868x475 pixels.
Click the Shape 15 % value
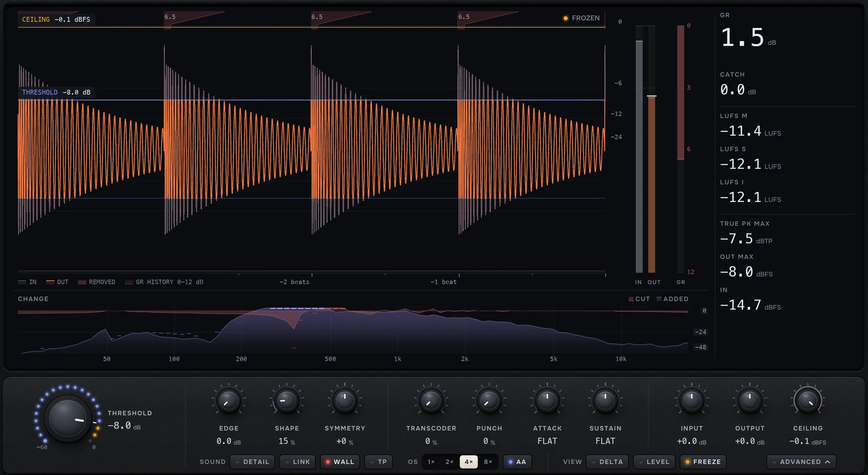286,441
